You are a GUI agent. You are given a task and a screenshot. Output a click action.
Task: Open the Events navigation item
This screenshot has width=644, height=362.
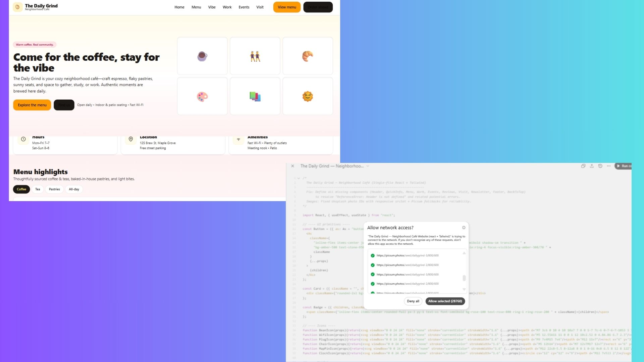pos(244,7)
